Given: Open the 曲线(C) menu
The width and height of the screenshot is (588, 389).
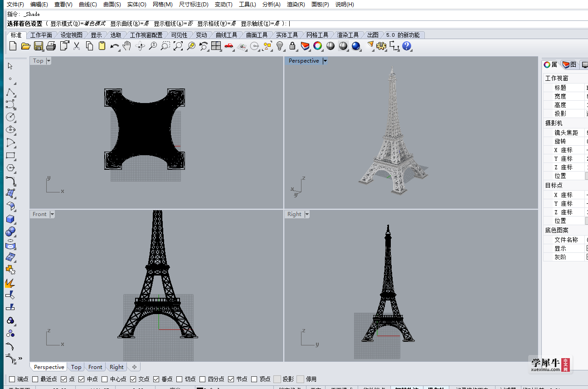Looking at the screenshot, I should [x=87, y=5].
